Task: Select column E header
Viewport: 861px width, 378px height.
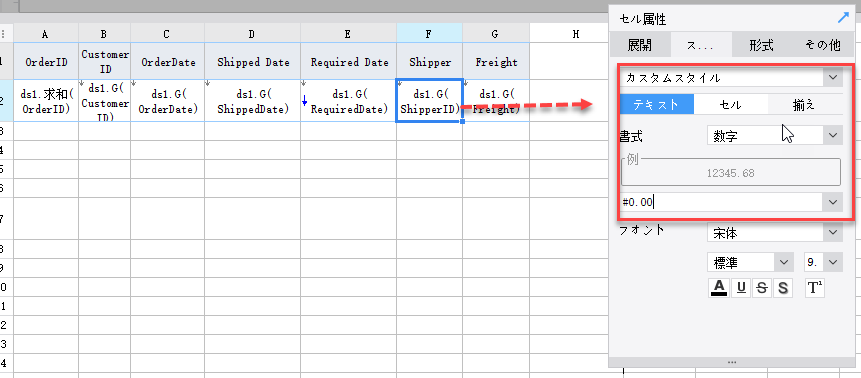Action: [x=348, y=34]
